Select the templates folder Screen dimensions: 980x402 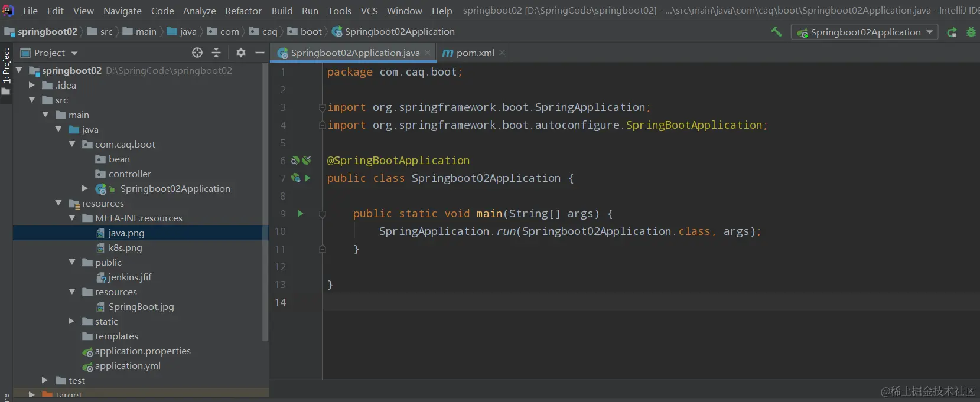(x=110, y=336)
